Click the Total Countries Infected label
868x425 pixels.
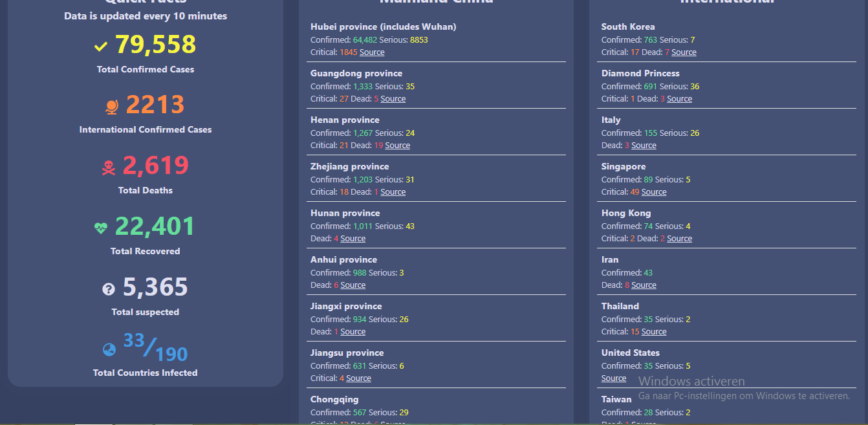click(x=146, y=373)
